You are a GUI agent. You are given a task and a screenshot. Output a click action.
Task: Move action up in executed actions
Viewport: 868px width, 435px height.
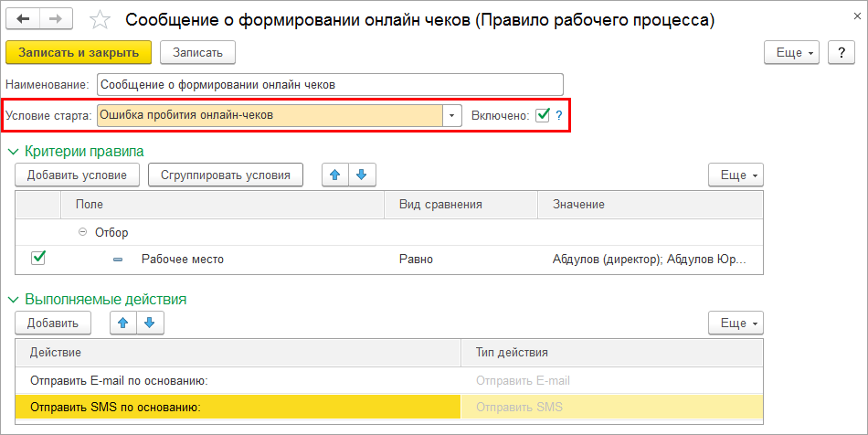pos(122,323)
